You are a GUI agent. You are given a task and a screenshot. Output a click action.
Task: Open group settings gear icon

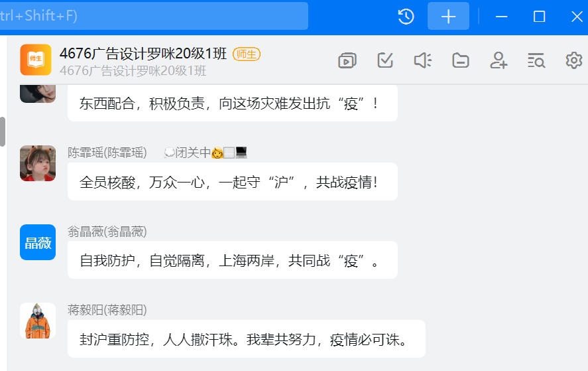click(573, 60)
